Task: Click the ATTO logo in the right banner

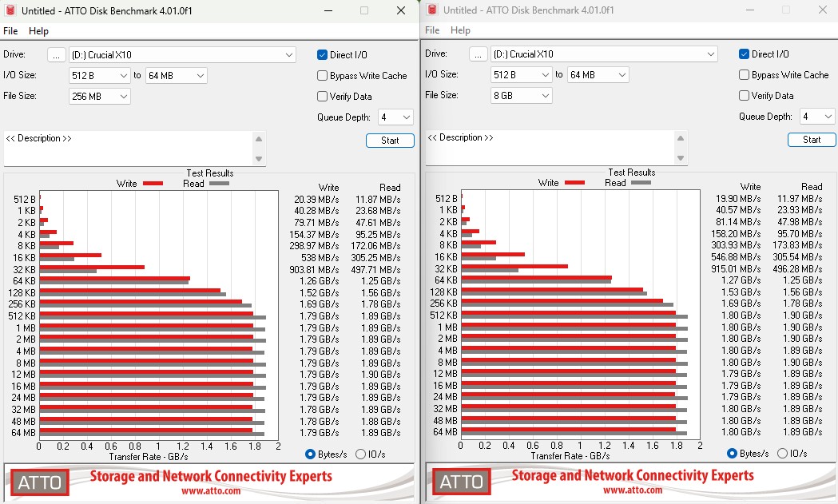Action: coord(461,482)
